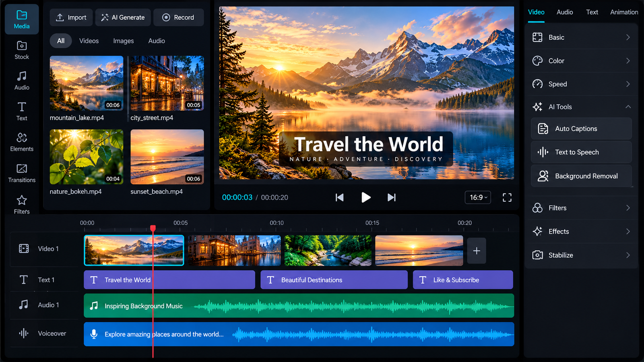Open the Elements panel
This screenshot has width=644, height=362.
pos(22,142)
